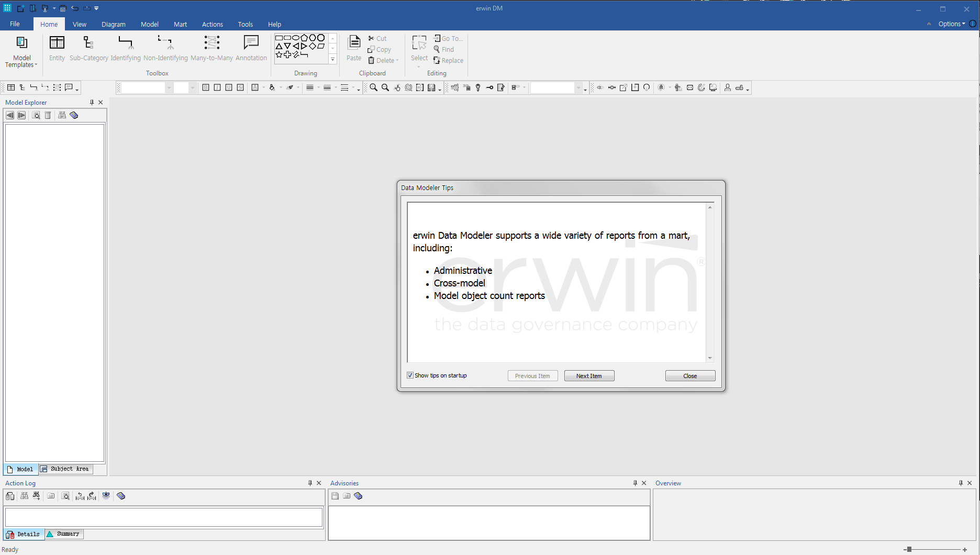The height and width of the screenshot is (555, 980).
Task: Select the Annotation tool
Action: [x=251, y=49]
